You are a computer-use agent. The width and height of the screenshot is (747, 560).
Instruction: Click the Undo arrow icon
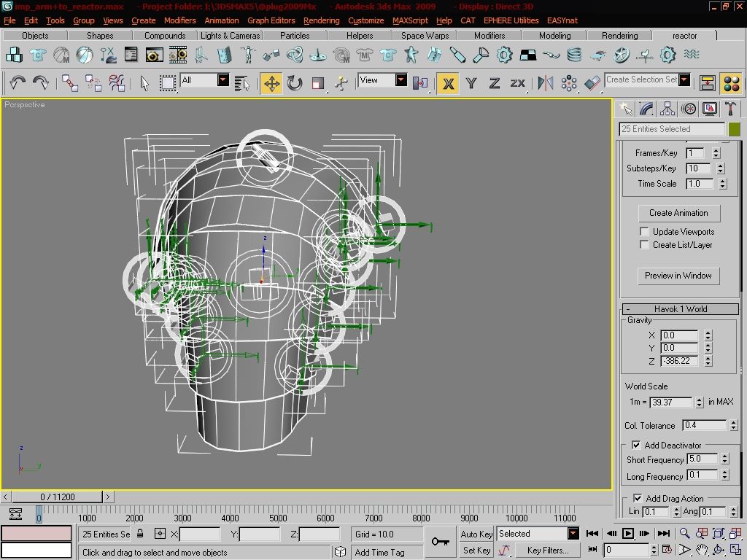pyautogui.click(x=18, y=83)
